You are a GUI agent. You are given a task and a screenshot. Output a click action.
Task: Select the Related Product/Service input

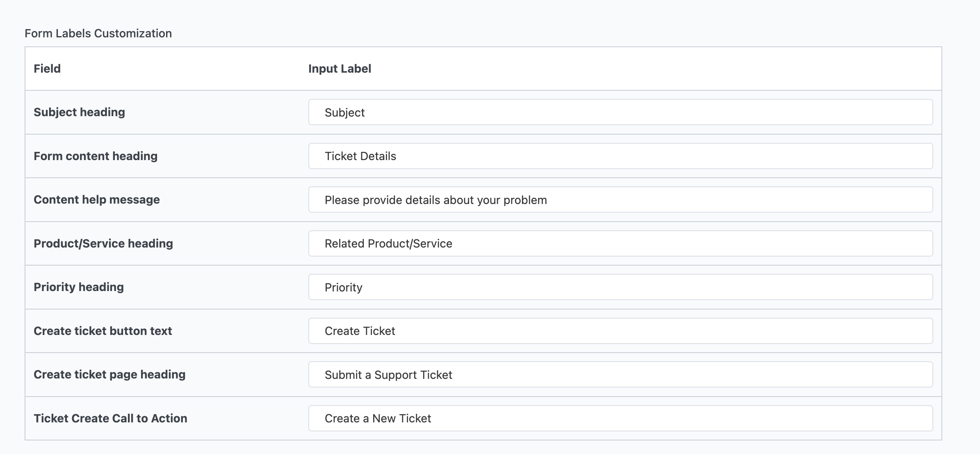click(x=620, y=243)
